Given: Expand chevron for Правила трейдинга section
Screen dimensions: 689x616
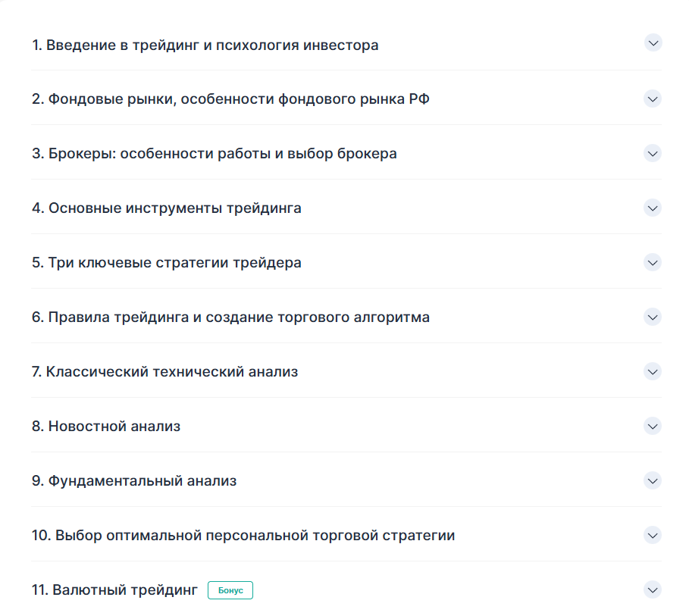Looking at the screenshot, I should [653, 317].
